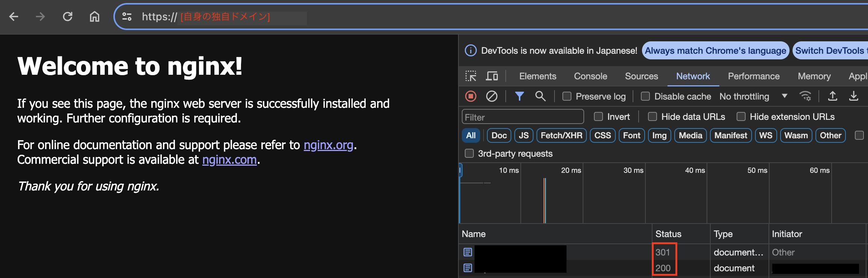Switch to the Elements tab

click(x=538, y=76)
